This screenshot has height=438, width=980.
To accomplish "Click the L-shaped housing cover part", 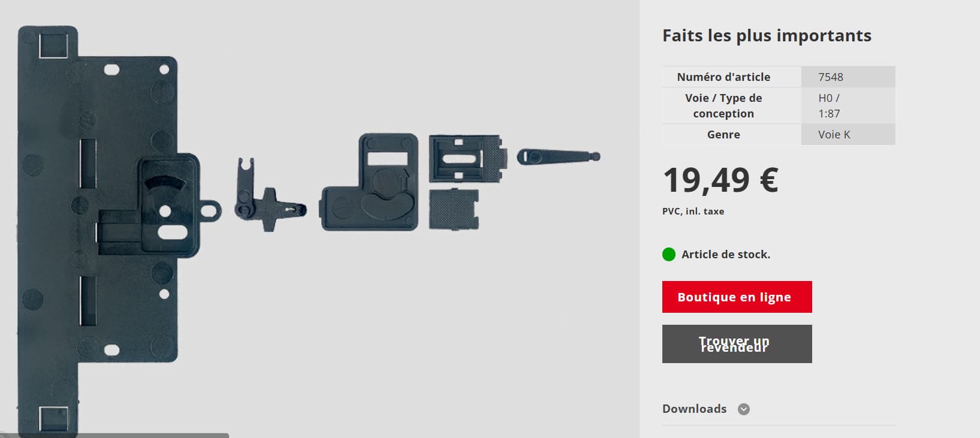I will point(369,183).
